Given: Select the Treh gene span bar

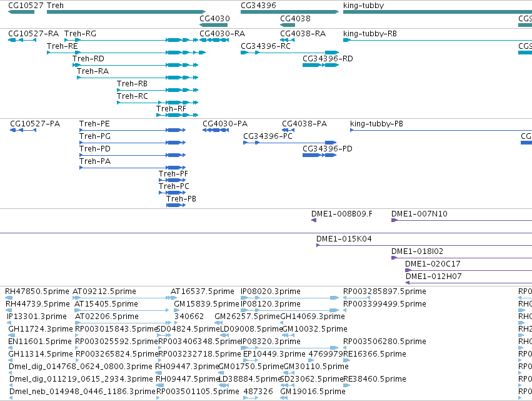Looking at the screenshot, I should (126, 12).
